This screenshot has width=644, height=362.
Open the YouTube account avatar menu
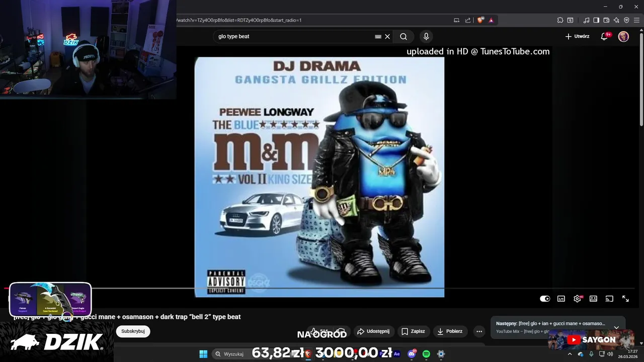(623, 36)
